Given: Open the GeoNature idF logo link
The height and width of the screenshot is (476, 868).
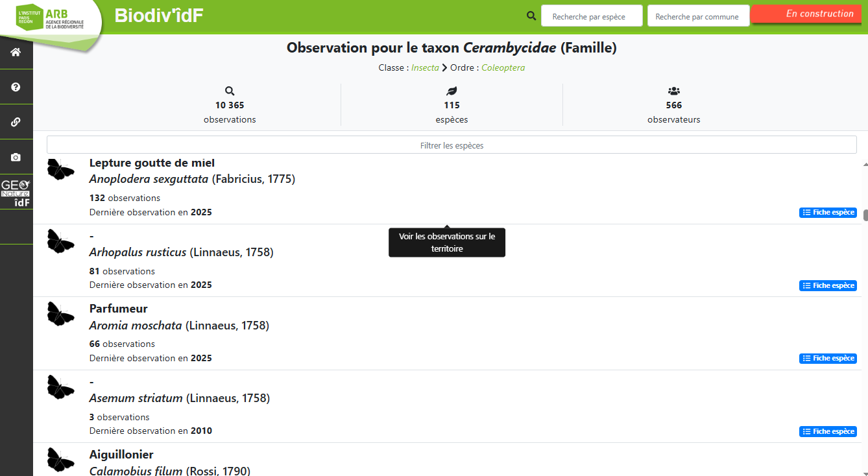Looking at the screenshot, I should coord(16,193).
